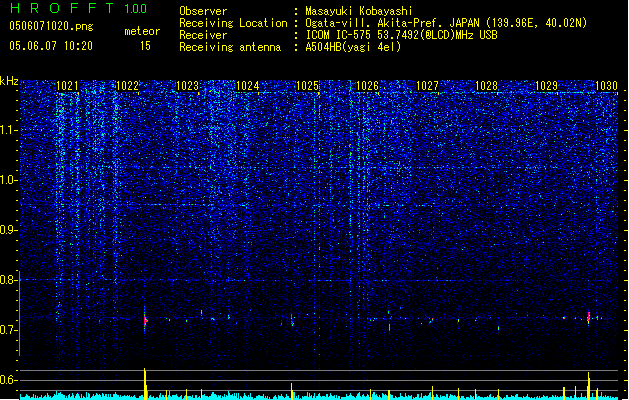Click the meteor count label
629x400 pixels.
pos(142,31)
